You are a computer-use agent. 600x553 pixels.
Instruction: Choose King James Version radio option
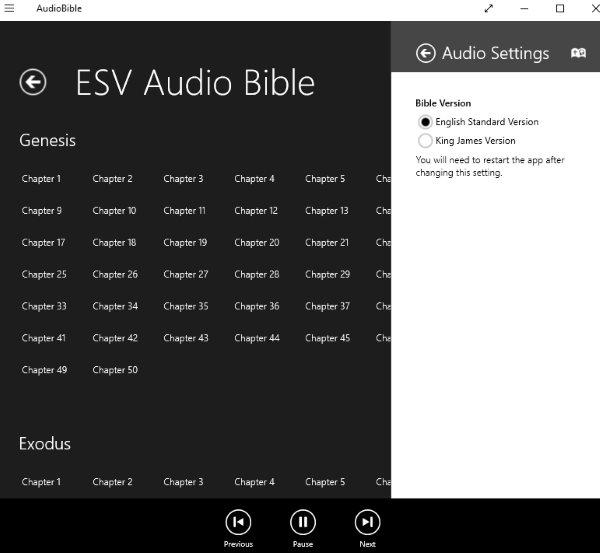point(426,141)
